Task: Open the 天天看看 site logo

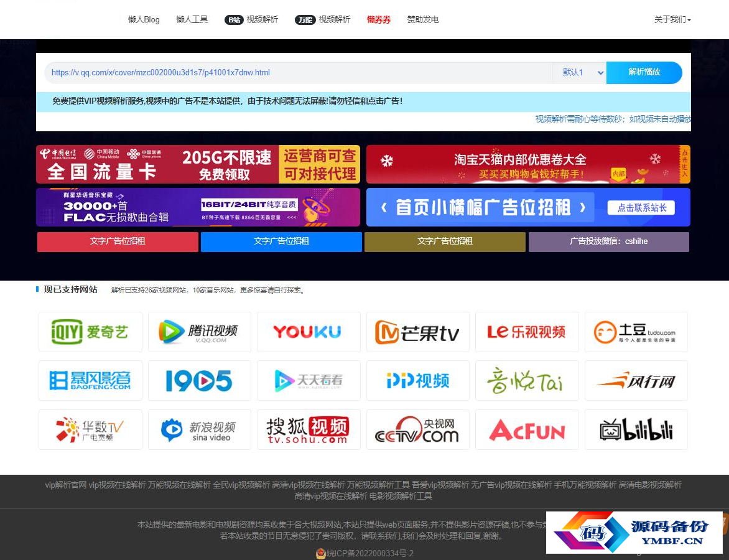Action: pos(309,380)
